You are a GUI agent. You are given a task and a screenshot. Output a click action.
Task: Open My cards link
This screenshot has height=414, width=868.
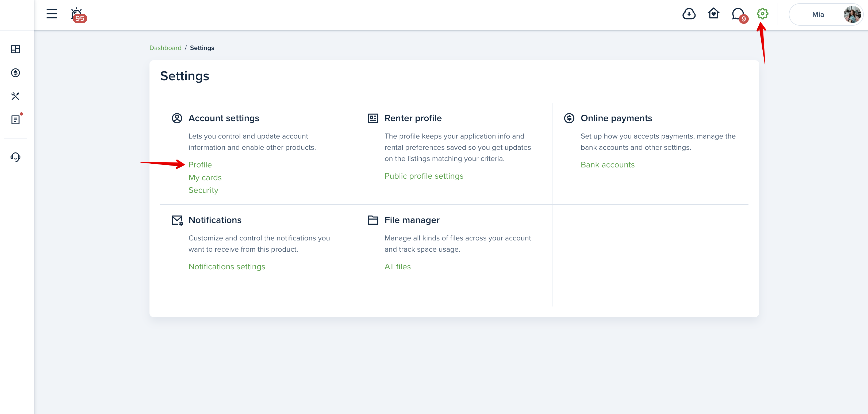[205, 177]
